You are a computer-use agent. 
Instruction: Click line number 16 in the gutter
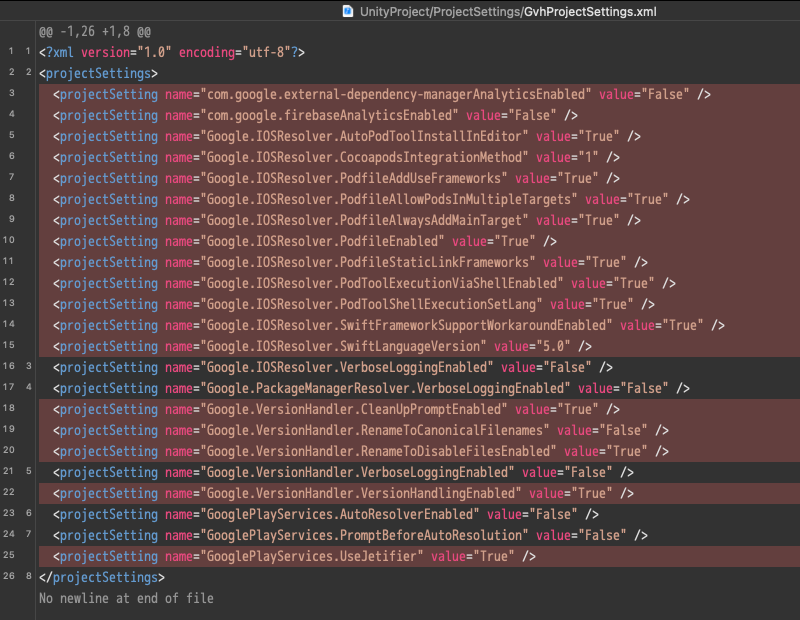tap(10, 366)
